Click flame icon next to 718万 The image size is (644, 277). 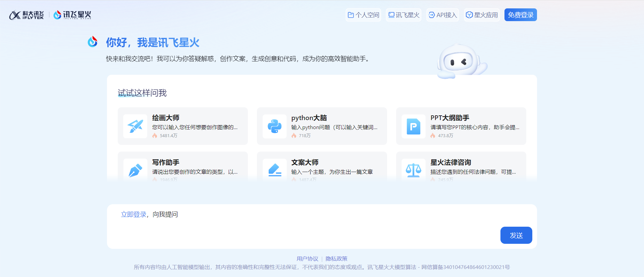click(294, 135)
